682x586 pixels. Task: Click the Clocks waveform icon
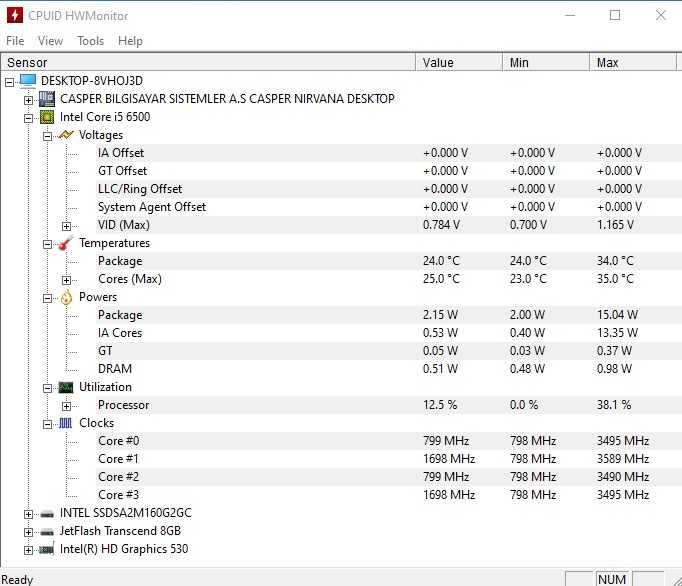[x=66, y=423]
